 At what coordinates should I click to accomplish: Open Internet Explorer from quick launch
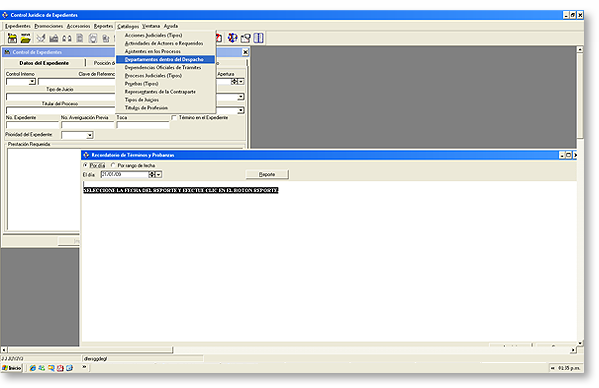pos(33,368)
